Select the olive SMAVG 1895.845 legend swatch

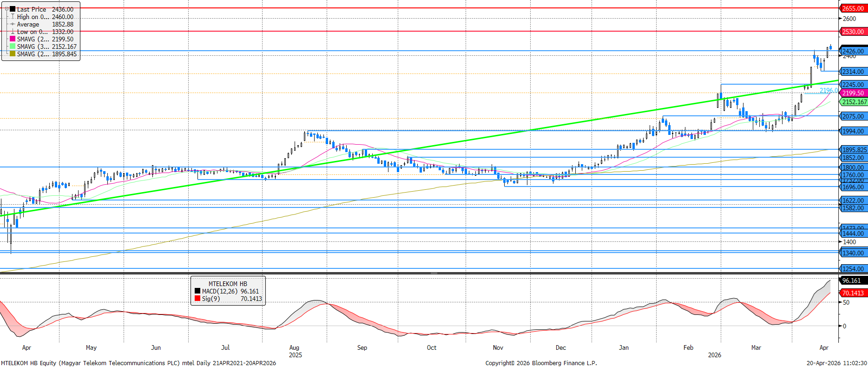13,54
